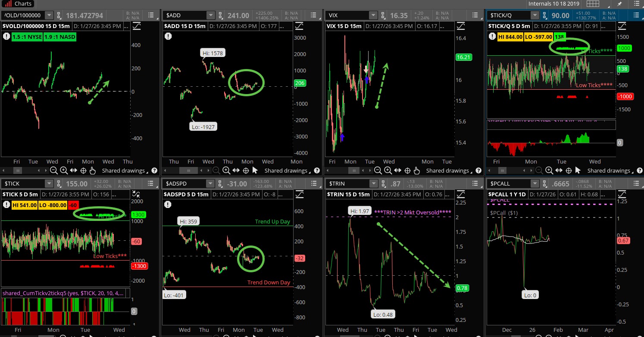Open help icon in $ADD chart toolbar
The width and height of the screenshot is (644, 337).
(x=316, y=170)
